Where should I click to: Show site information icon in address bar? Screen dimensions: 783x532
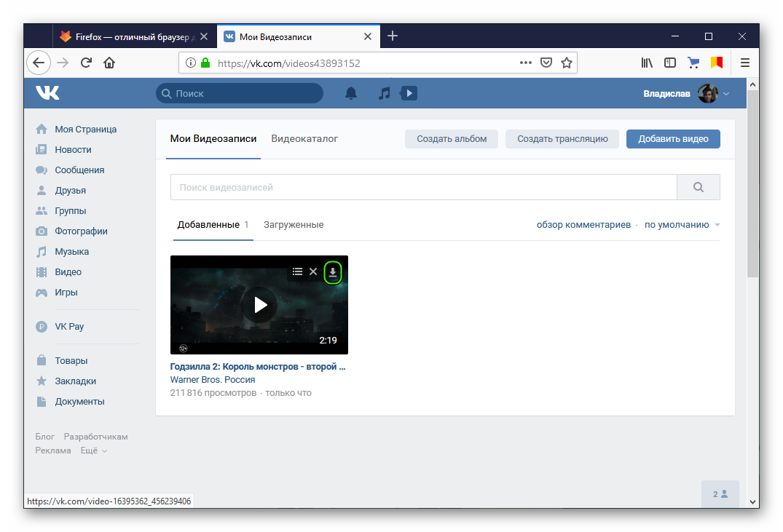(190, 63)
